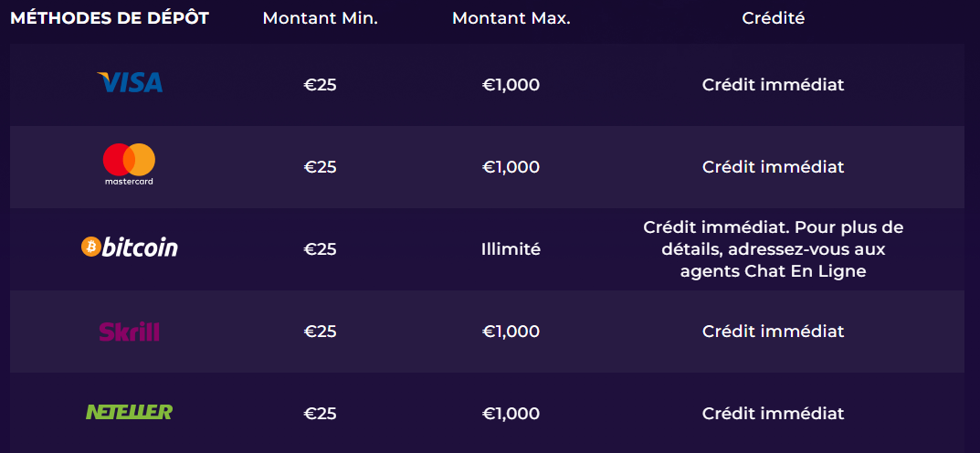The image size is (980, 453).
Task: Click Skrill's €1,000 maximum amount
Action: click(511, 332)
